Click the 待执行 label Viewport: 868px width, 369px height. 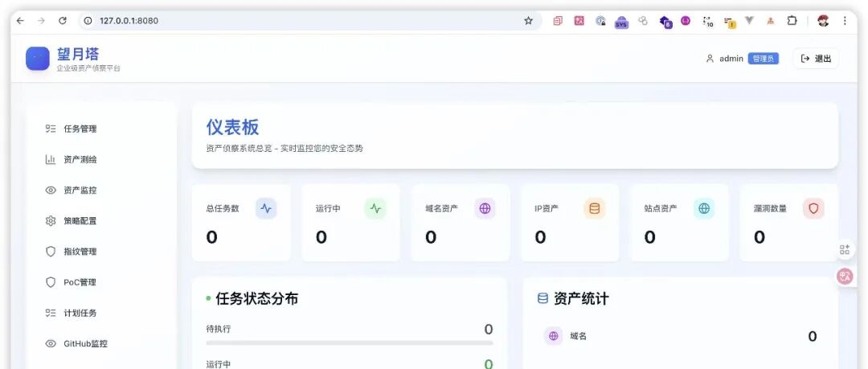[218, 329]
